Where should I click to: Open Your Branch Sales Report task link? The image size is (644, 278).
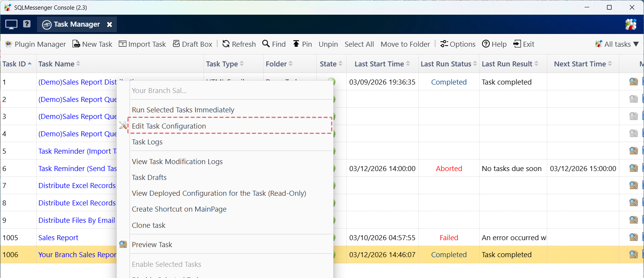pos(77,254)
